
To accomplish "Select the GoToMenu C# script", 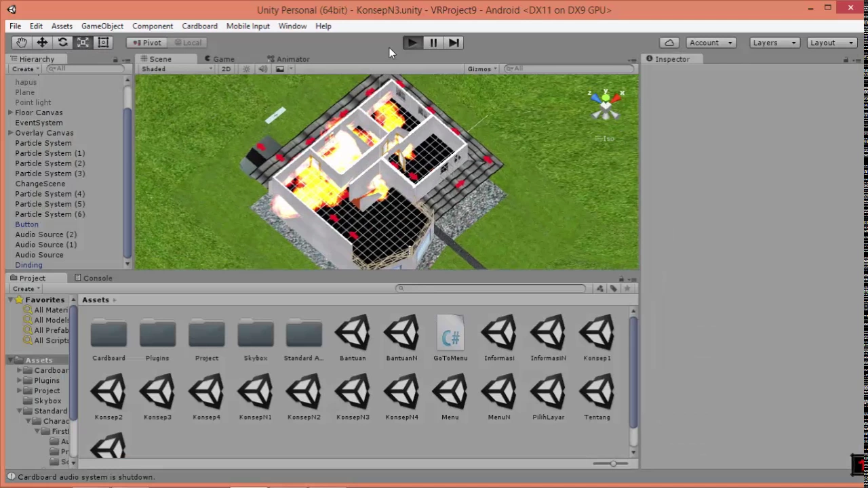I will click(x=450, y=338).
